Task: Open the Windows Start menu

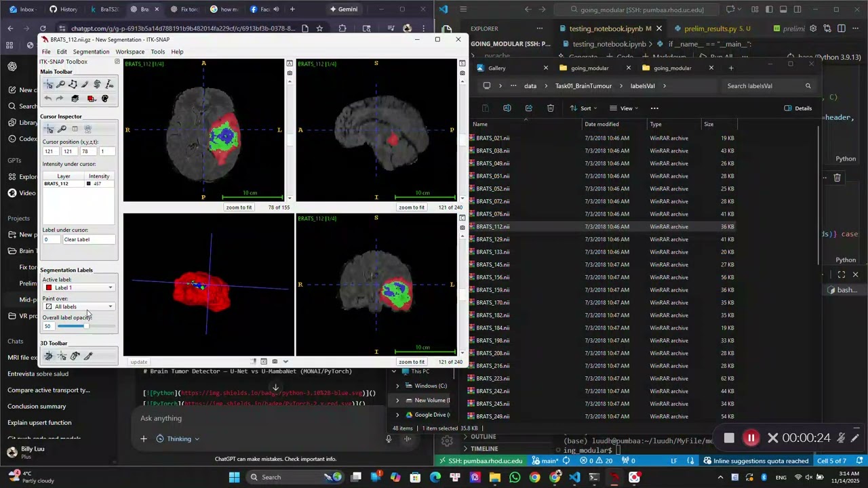Action: (234, 477)
